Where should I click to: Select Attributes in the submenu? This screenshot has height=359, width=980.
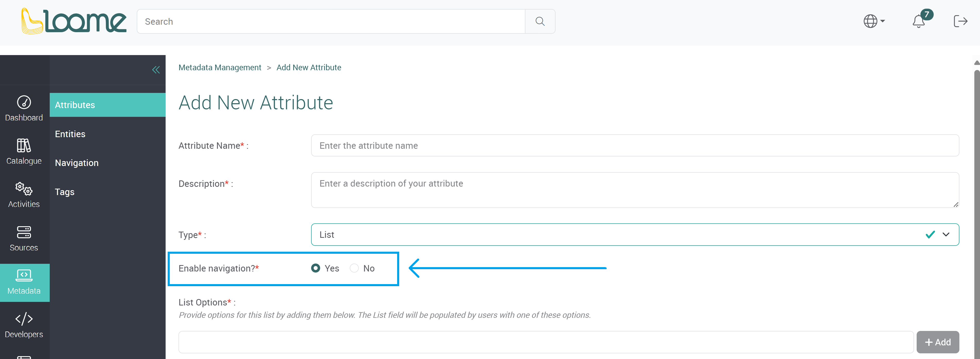107,105
